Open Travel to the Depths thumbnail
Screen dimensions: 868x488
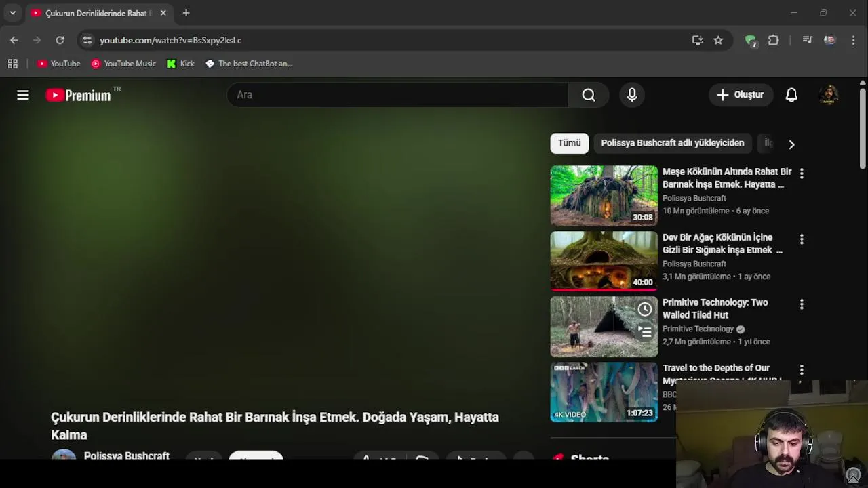[x=604, y=392]
